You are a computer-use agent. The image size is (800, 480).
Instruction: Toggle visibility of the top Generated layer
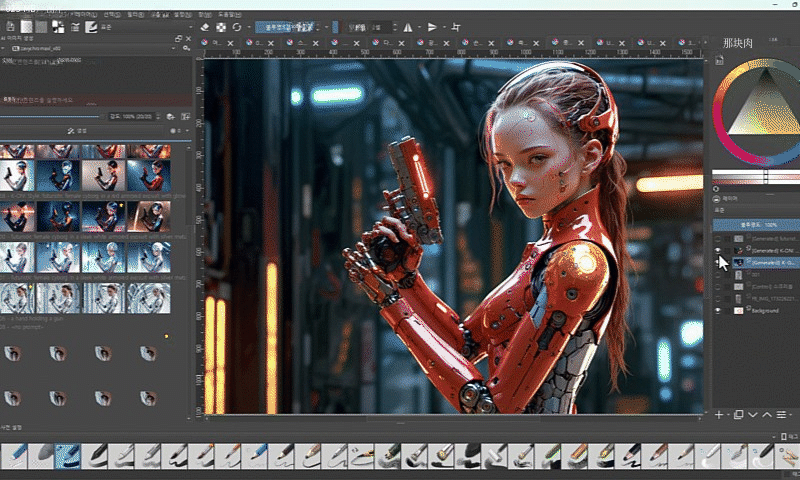pyautogui.click(x=718, y=239)
